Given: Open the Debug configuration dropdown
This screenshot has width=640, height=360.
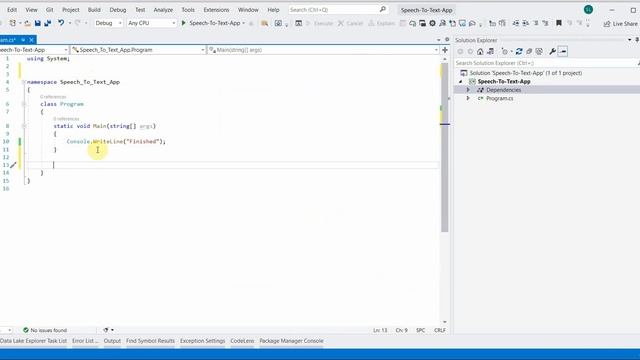Looking at the screenshot, I should (x=108, y=23).
